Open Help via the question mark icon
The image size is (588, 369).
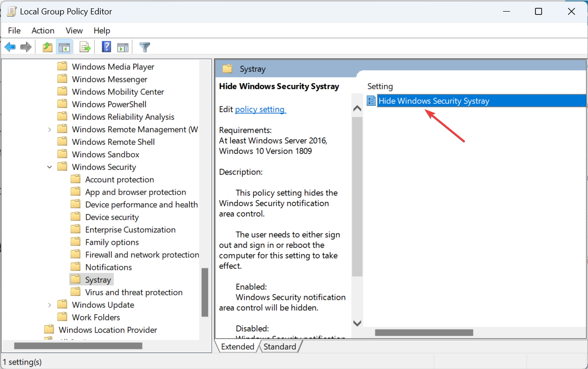click(x=106, y=47)
